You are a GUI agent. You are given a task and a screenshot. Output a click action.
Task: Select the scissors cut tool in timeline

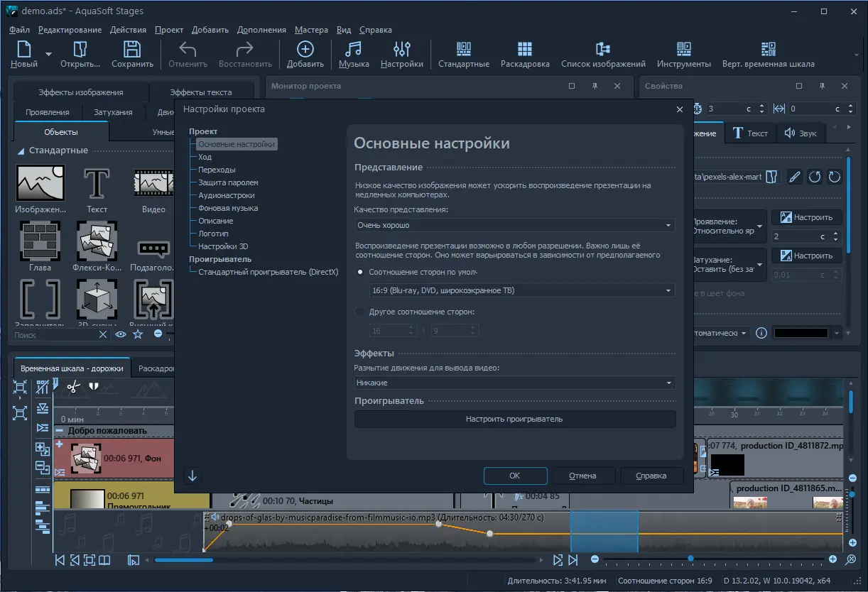(x=73, y=387)
